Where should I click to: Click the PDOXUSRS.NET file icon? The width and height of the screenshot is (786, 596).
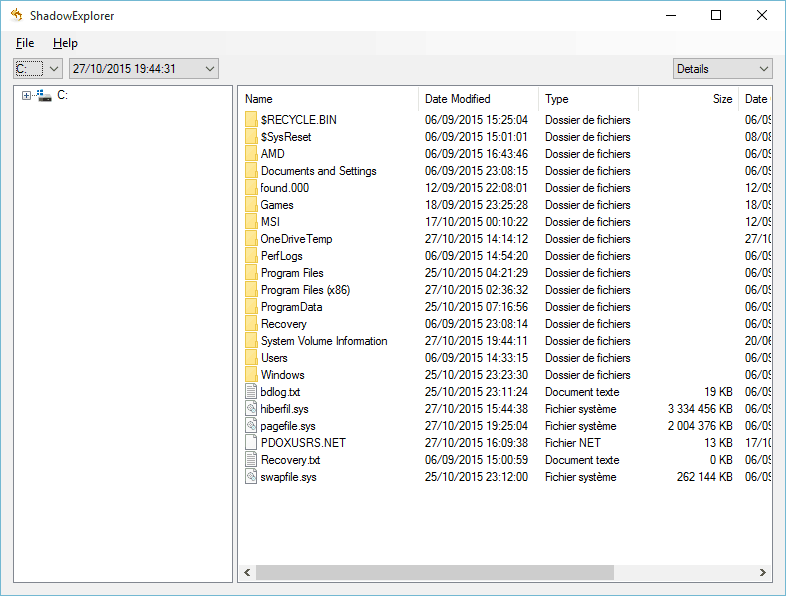coord(251,443)
